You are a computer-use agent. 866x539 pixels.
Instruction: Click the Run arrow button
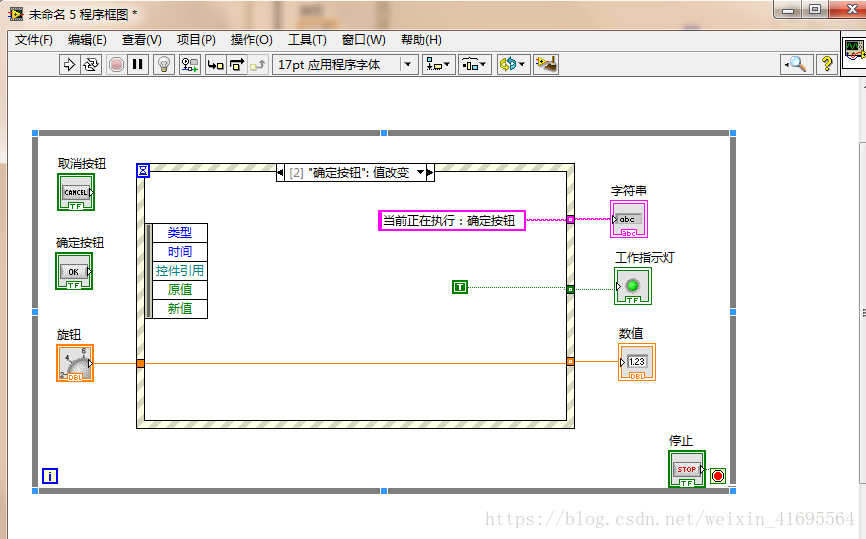click(x=69, y=64)
